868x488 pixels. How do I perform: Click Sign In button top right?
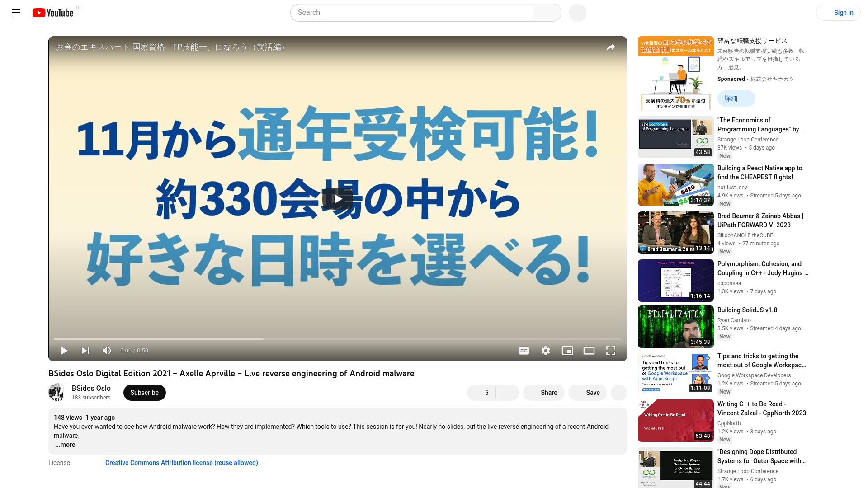844,13
